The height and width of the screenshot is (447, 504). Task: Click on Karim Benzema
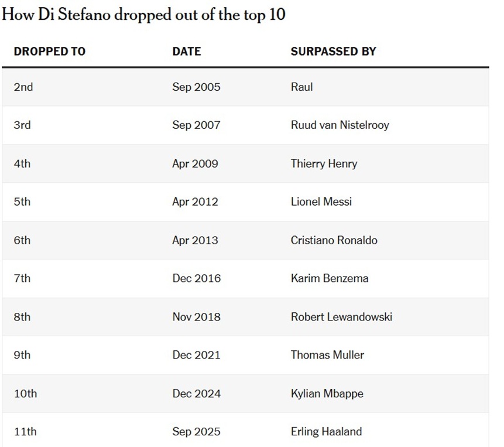pos(329,278)
